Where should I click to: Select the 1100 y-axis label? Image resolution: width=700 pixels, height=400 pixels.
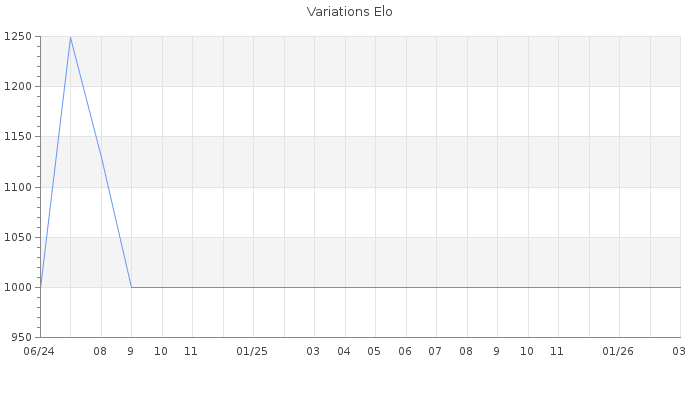click(x=17, y=187)
